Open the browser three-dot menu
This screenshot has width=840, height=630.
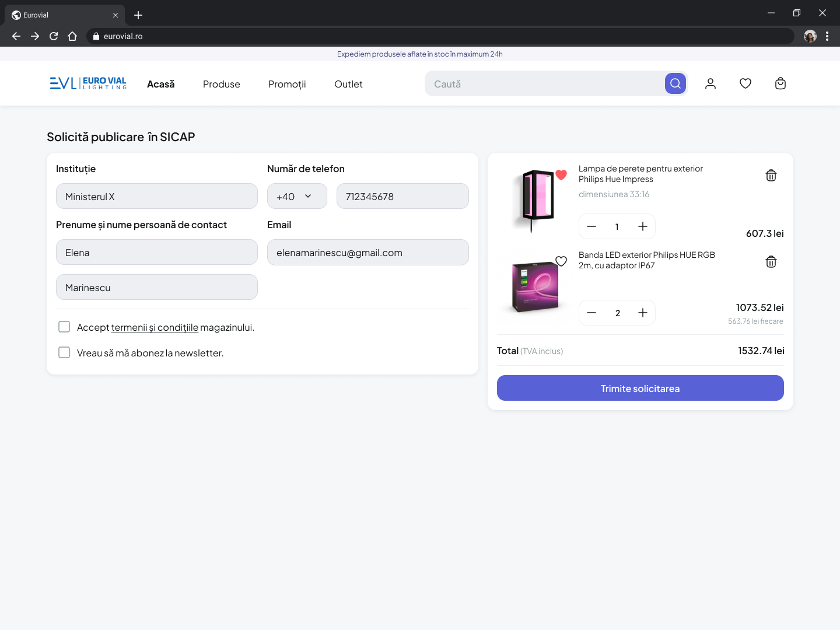(x=827, y=36)
